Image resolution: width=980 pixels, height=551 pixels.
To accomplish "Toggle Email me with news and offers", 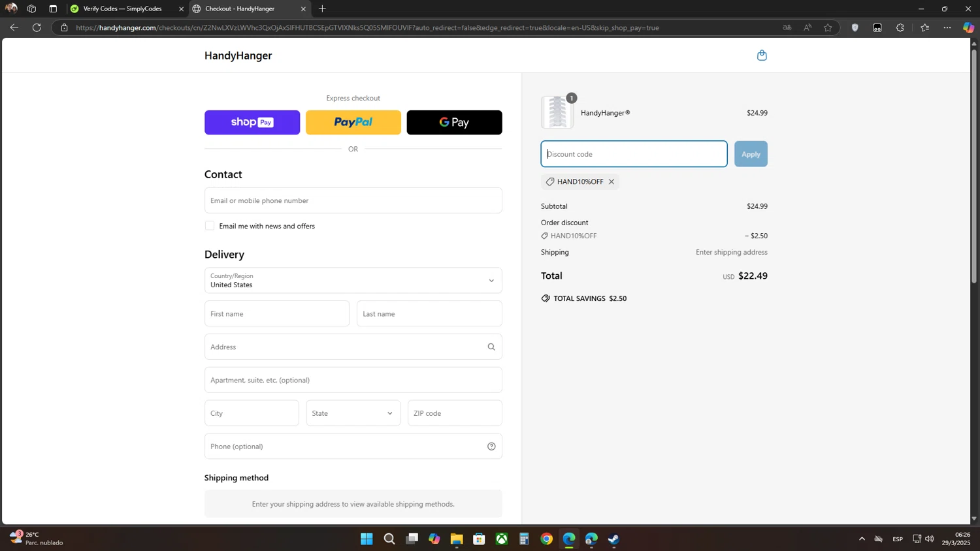I will (210, 226).
